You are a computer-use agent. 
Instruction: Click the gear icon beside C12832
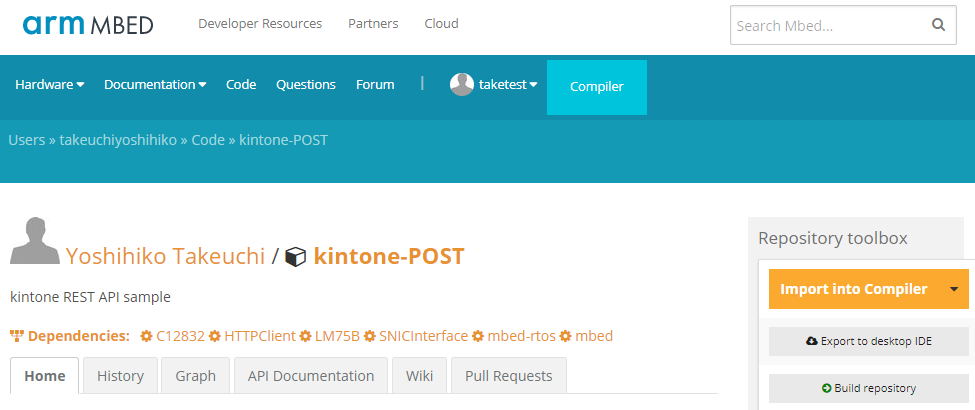tap(146, 337)
